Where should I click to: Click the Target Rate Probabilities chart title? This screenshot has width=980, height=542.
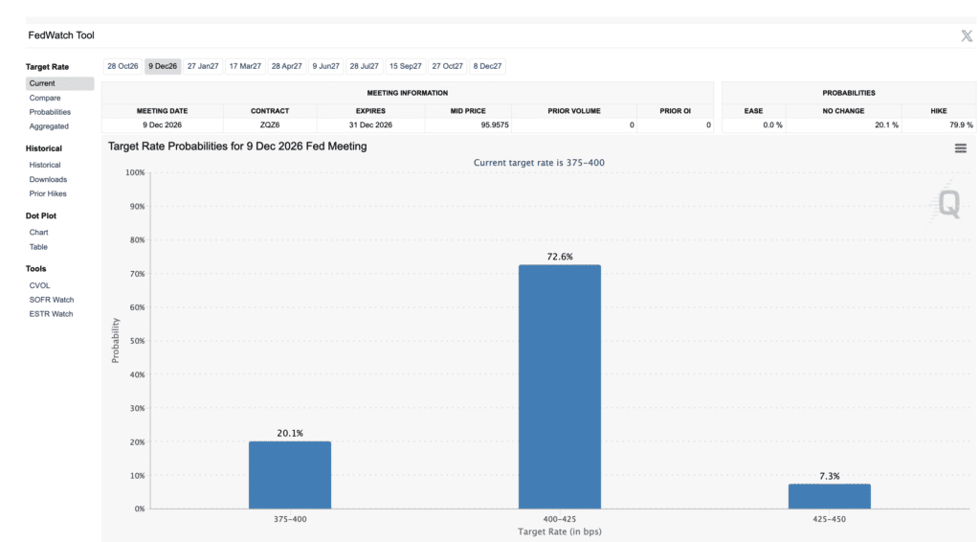click(237, 147)
